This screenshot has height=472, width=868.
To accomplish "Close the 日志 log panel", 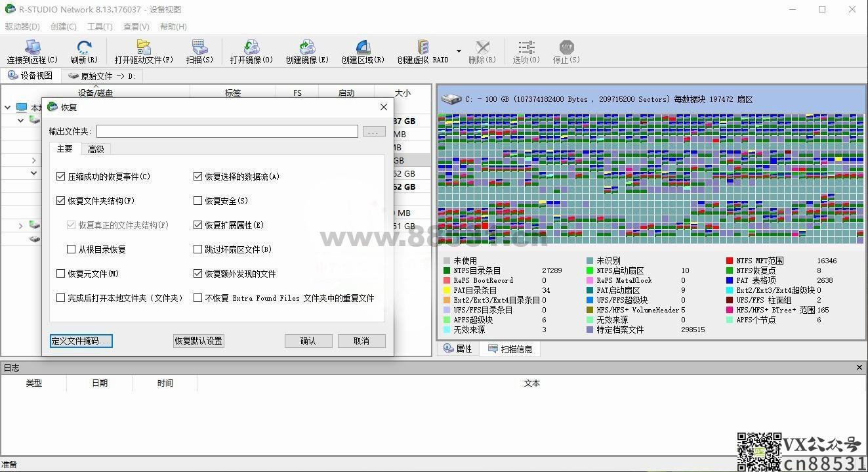I will 859,368.
